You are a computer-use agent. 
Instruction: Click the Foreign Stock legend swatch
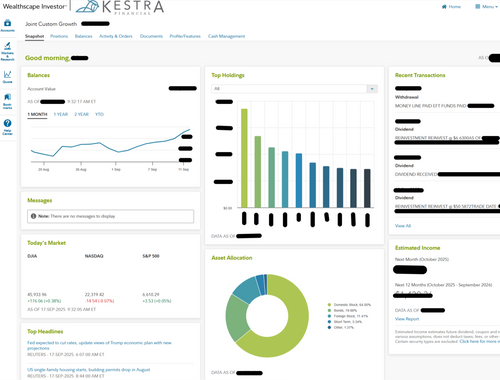click(x=329, y=316)
